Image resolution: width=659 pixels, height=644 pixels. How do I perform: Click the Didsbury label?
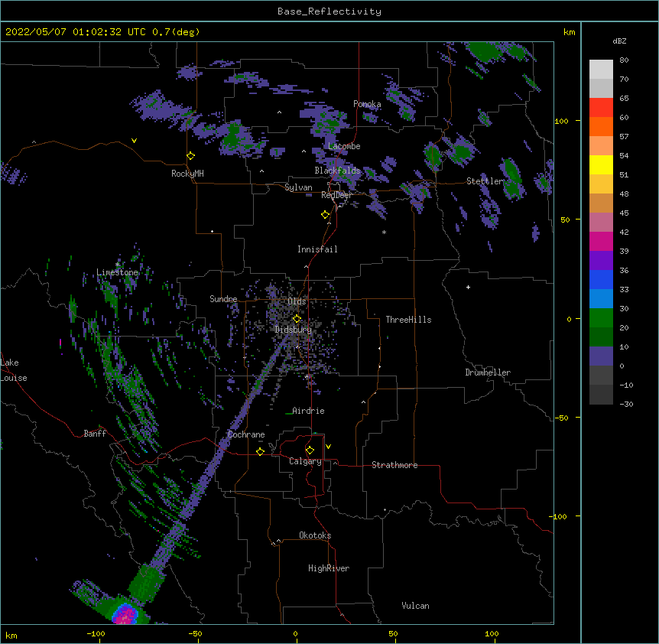[x=294, y=330]
